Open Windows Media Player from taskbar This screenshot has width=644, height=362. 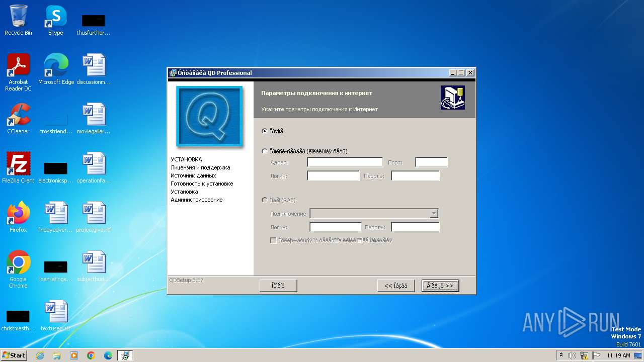[74, 355]
